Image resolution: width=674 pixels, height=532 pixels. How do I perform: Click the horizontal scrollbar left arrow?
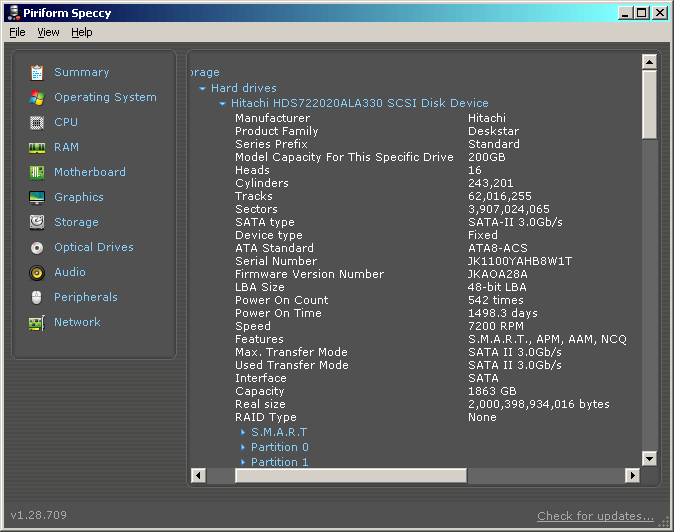(x=198, y=475)
